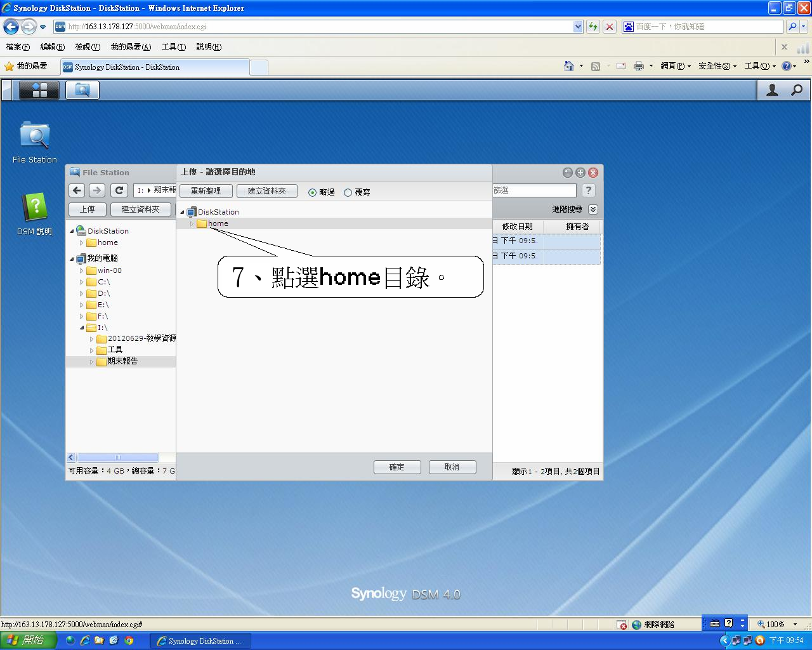Click the printer icon in IE toolbar

(639, 66)
